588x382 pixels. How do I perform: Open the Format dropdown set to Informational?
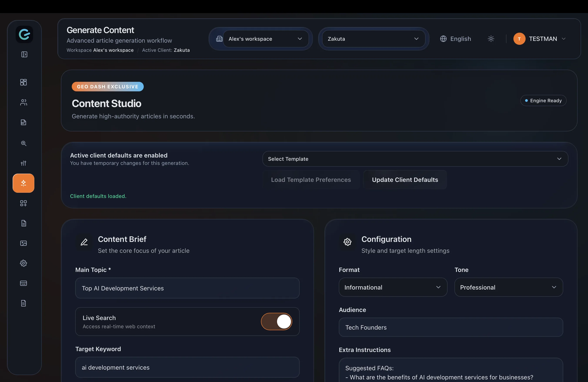tap(393, 287)
